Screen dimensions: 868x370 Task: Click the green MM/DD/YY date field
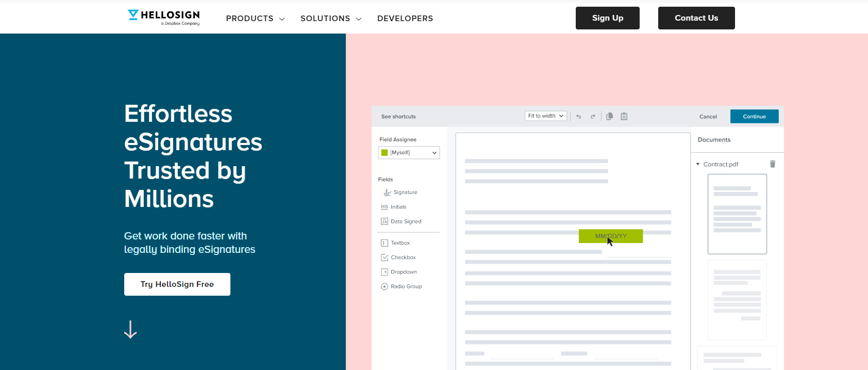(x=611, y=236)
